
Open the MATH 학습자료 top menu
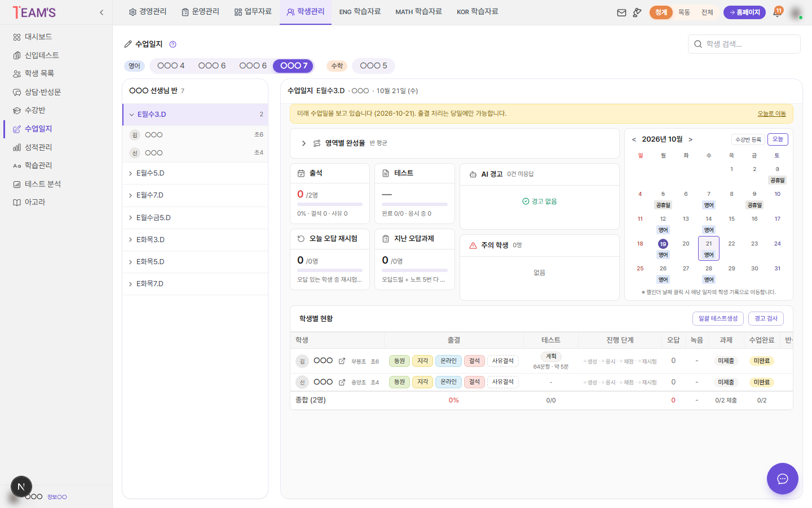point(418,12)
